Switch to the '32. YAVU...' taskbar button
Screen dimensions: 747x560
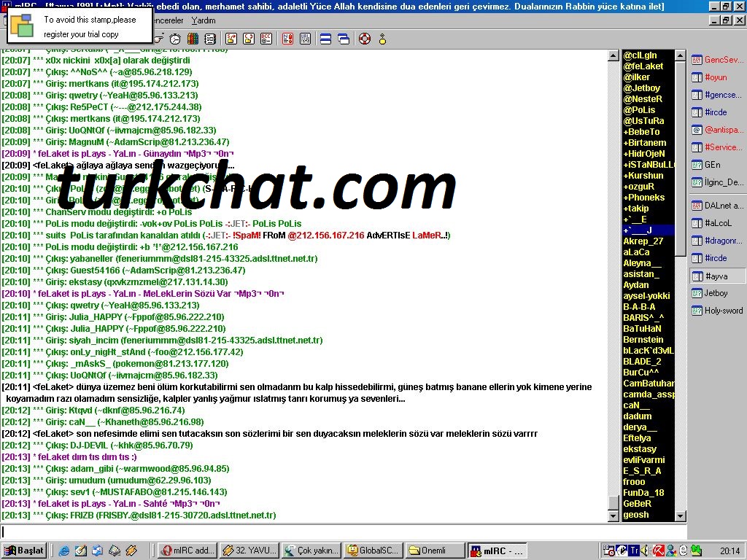249,551
